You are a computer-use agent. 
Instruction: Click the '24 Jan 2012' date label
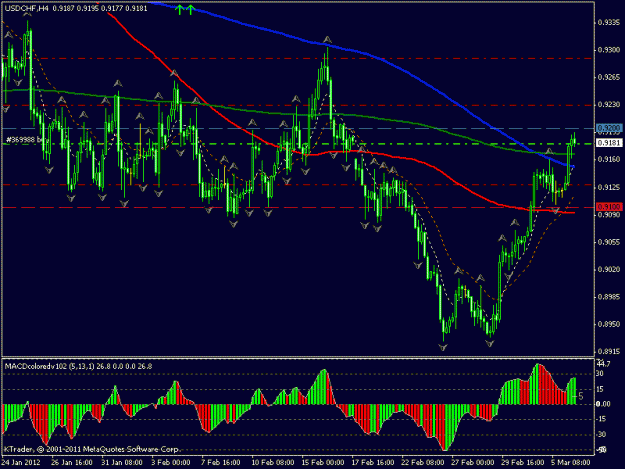(x=21, y=463)
